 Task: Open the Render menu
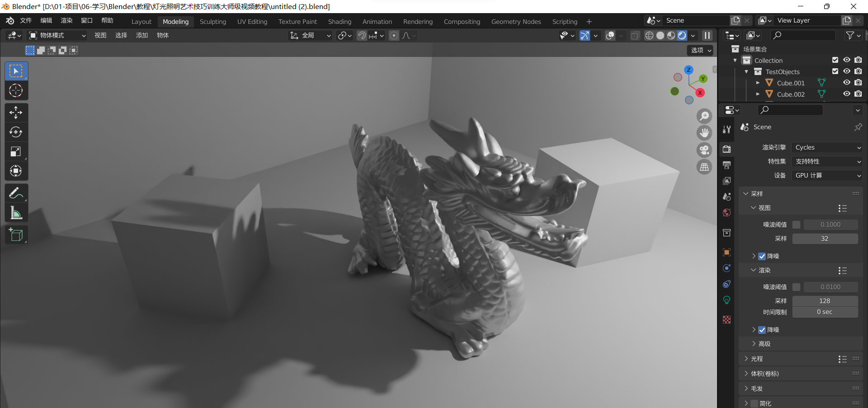66,21
